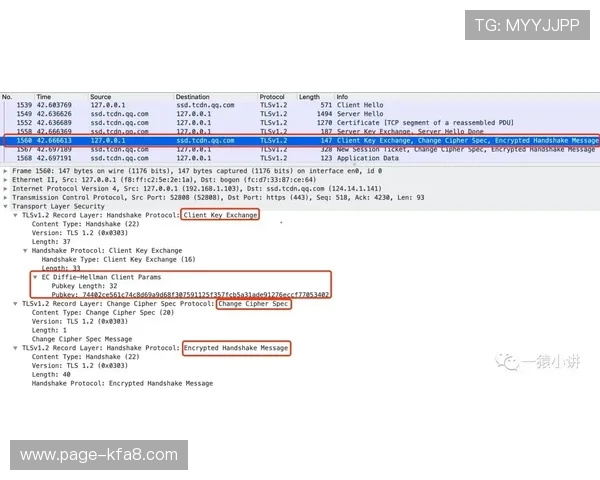Sort by the Protocol column header
The image size is (600, 480).
tap(272, 97)
